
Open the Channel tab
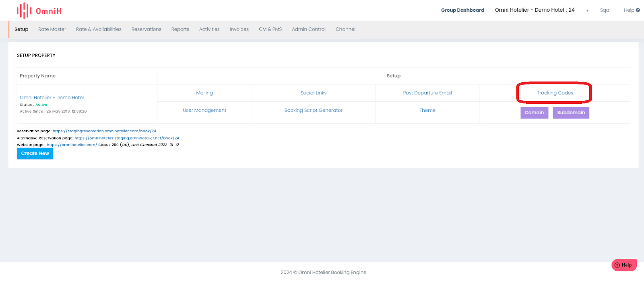[x=345, y=29]
